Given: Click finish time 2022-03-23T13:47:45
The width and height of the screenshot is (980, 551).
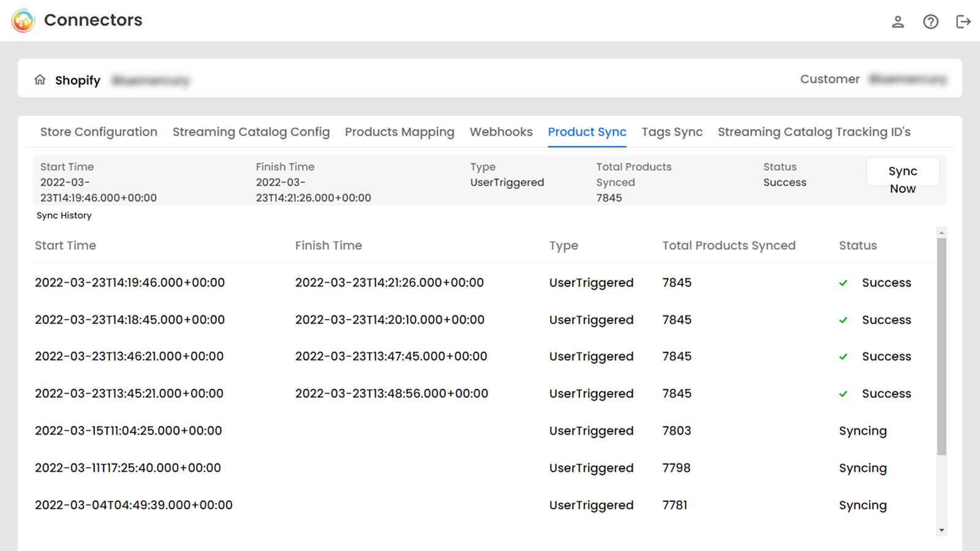Looking at the screenshot, I should (x=391, y=356).
